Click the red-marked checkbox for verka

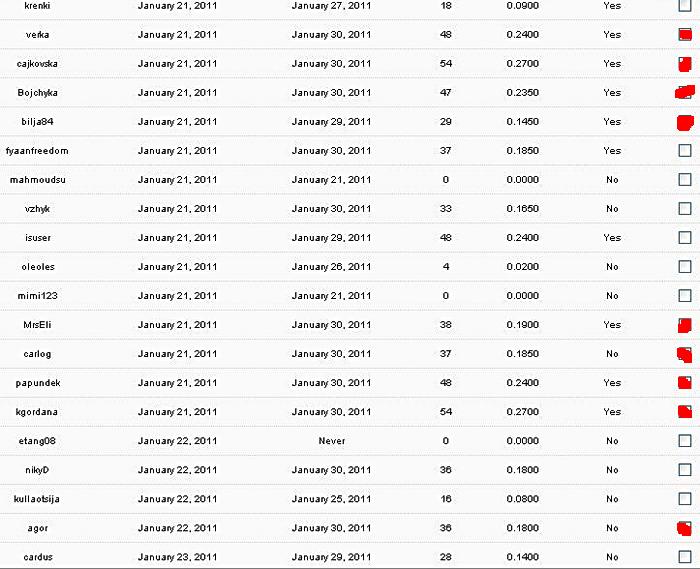click(x=685, y=35)
